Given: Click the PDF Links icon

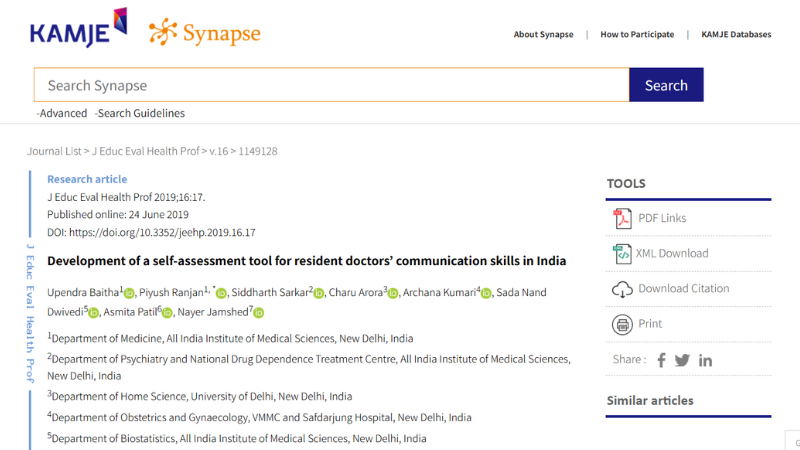Looking at the screenshot, I should (622, 218).
